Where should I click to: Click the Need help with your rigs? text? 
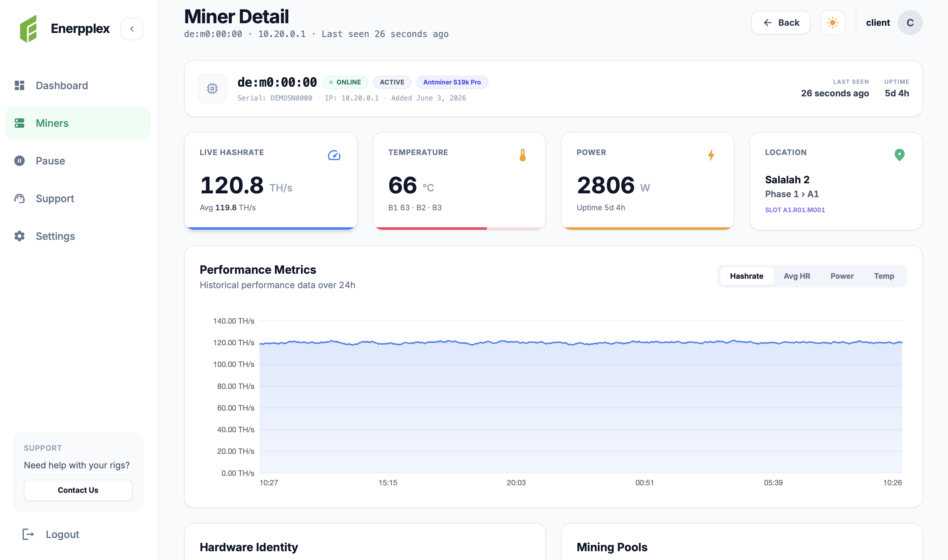click(x=77, y=465)
